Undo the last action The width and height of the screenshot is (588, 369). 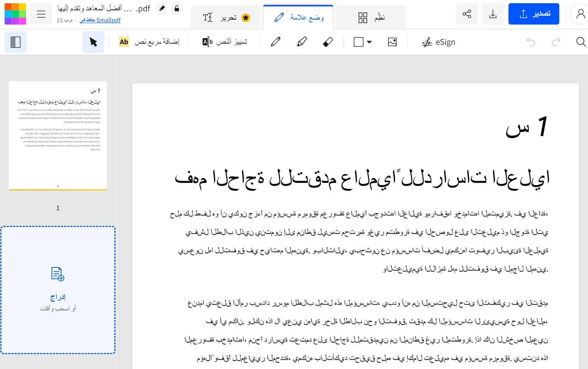(531, 42)
